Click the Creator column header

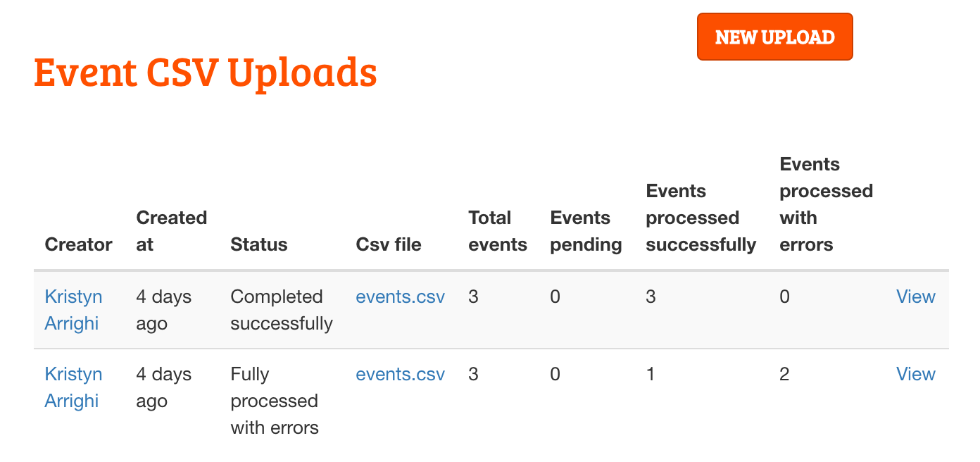78,244
